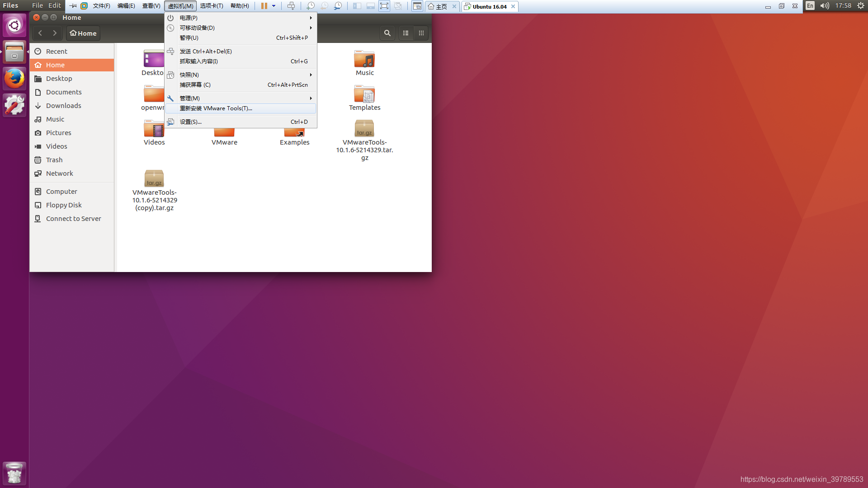Open Recent in the Files sidebar

click(72, 52)
